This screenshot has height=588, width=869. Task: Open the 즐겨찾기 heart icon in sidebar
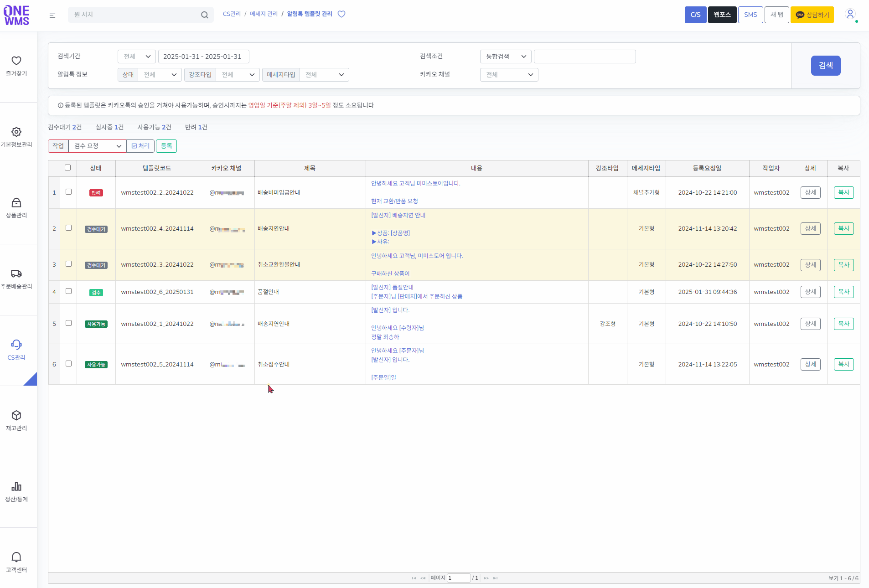(x=16, y=61)
